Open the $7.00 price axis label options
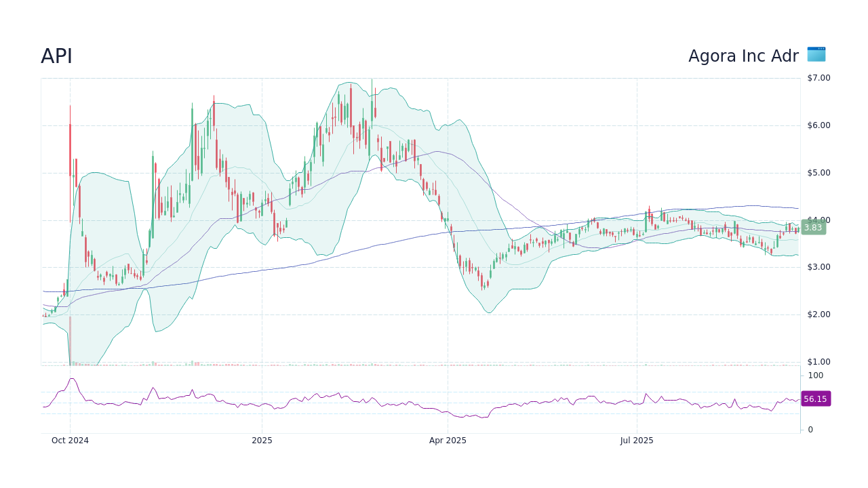 point(817,77)
